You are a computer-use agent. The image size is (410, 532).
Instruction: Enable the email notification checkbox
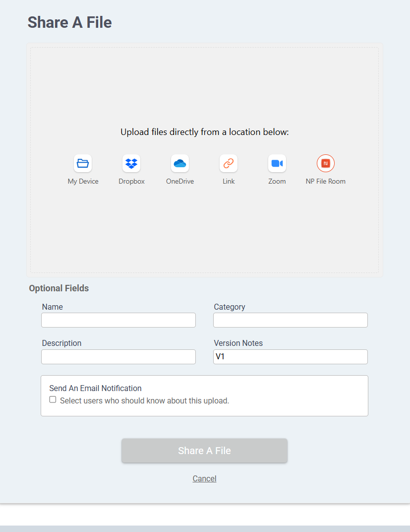(53, 399)
